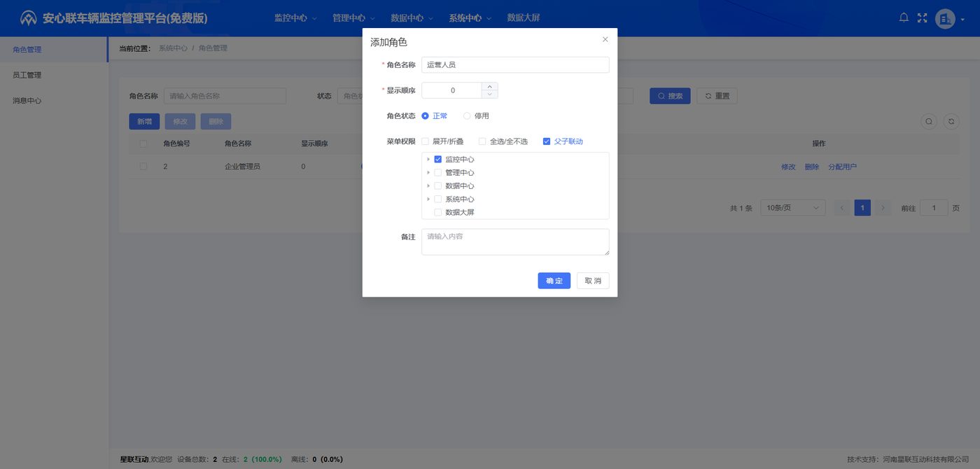
Task: Click the disabled 删除 toolbar button
Action: point(216,121)
